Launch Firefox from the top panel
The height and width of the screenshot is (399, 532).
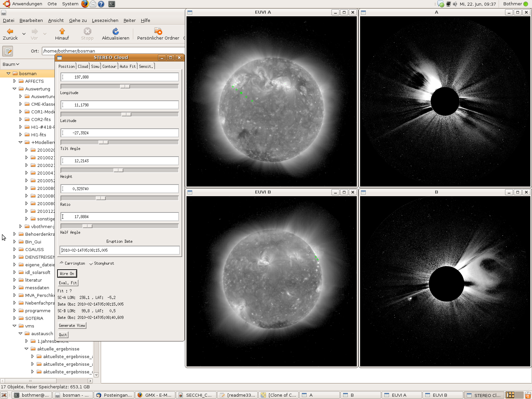coord(85,4)
